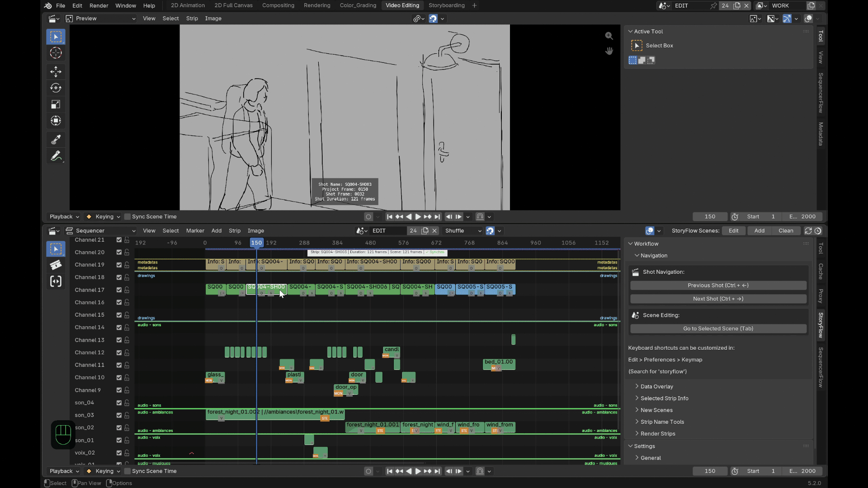Click Go to Selected Scene button
868x488 pixels.
coord(718,329)
